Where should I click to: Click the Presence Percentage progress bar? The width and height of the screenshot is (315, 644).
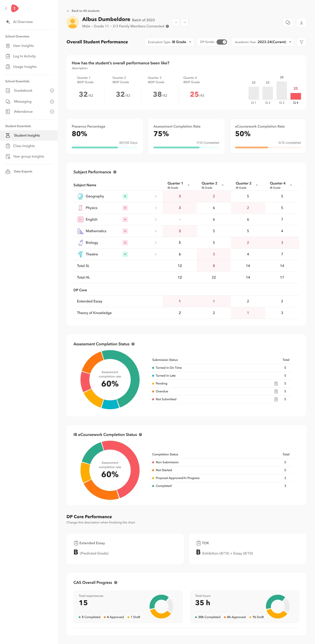pyautogui.click(x=105, y=147)
